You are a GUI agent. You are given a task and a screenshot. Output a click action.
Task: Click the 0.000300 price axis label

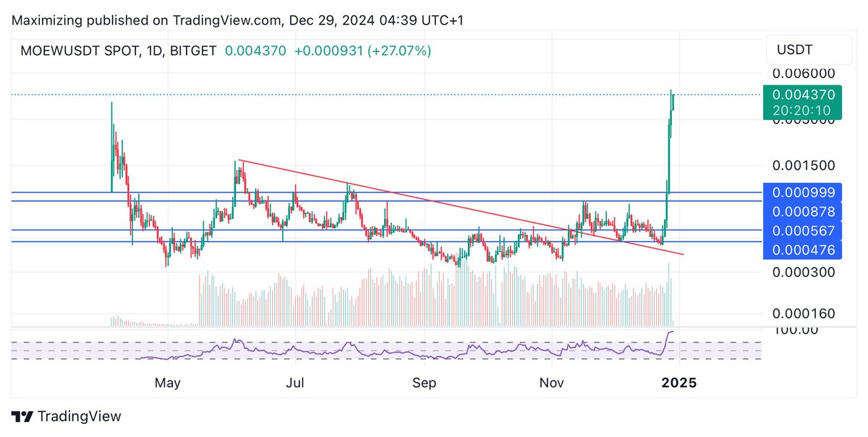pos(803,272)
